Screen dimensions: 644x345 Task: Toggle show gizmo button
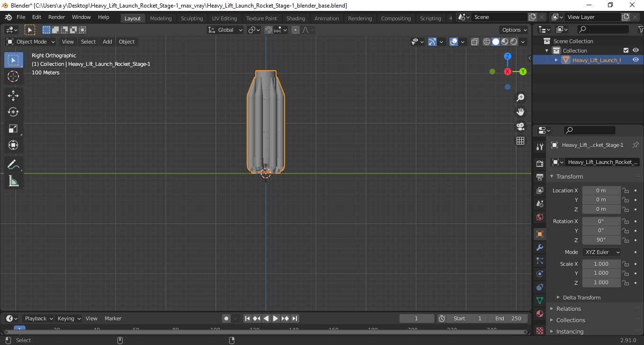coord(432,42)
